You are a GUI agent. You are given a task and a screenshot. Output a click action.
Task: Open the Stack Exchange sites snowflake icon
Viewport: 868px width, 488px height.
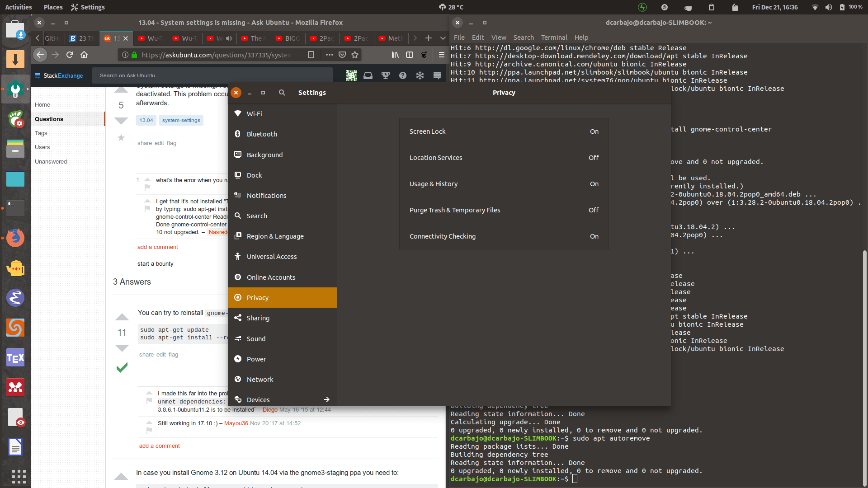point(420,75)
